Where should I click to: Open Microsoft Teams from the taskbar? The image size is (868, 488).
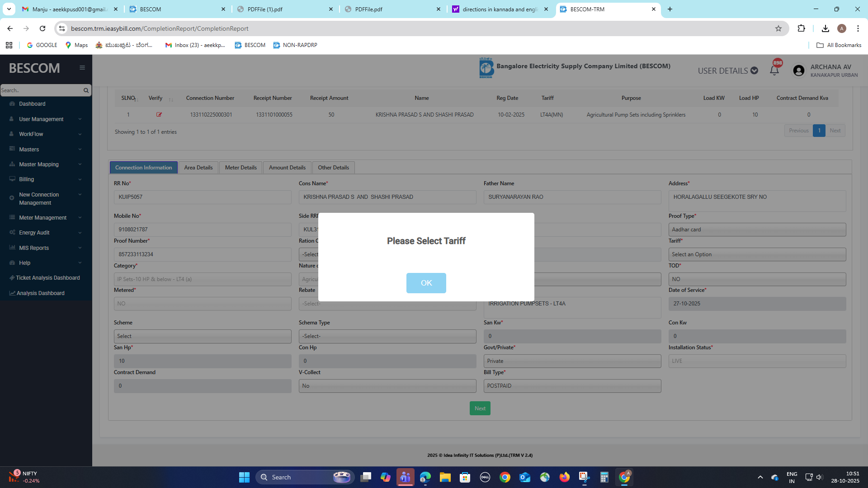coord(406,477)
